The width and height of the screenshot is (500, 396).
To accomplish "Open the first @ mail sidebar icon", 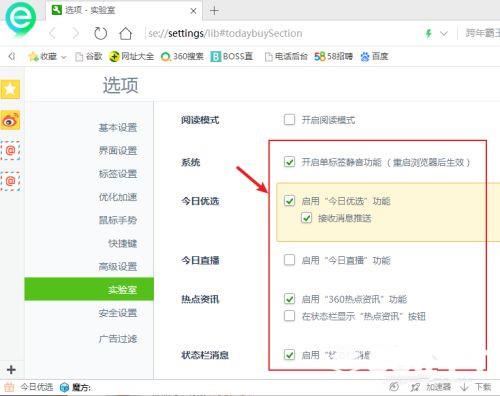I will 10,151.
